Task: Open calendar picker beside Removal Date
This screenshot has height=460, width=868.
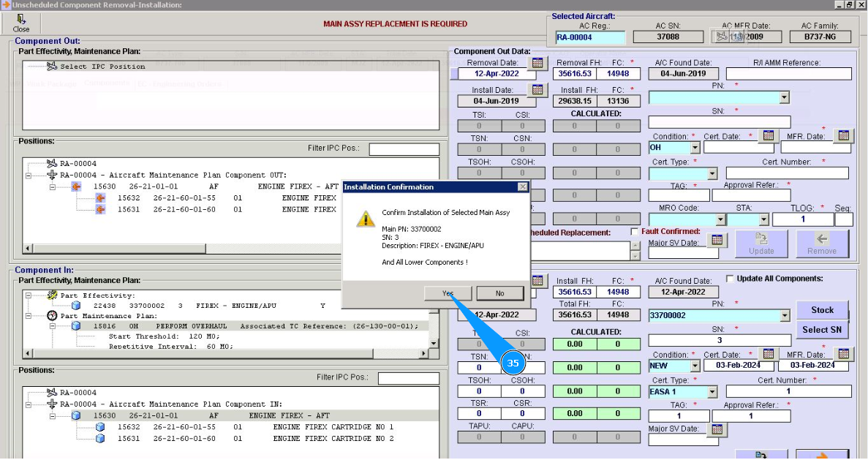Action: (537, 64)
